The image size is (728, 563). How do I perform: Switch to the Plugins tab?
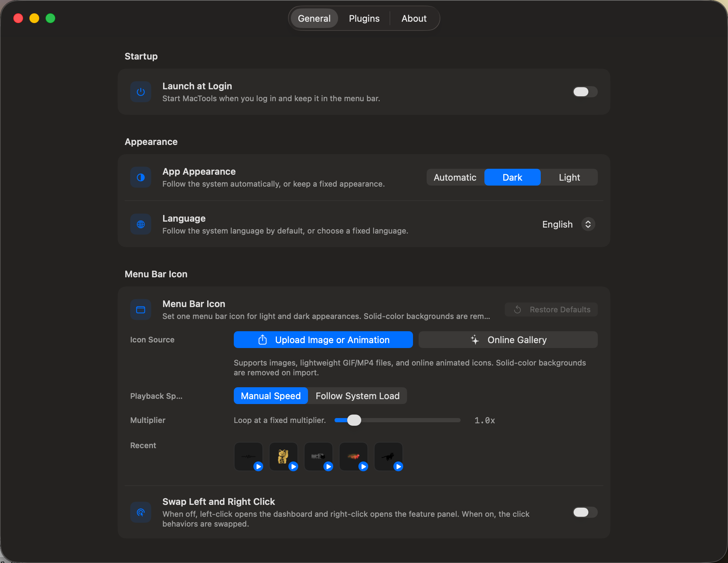364,18
